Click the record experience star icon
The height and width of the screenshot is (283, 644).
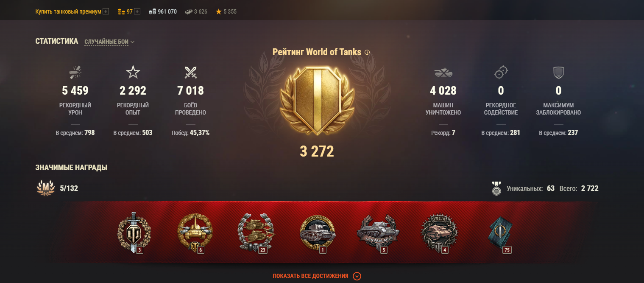pyautogui.click(x=133, y=73)
